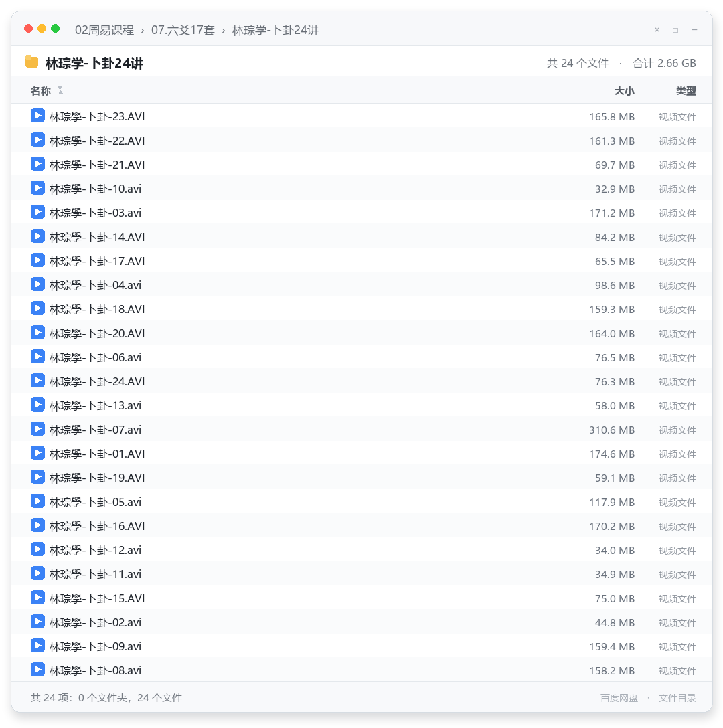
Task: Go to 02周易课程 in the breadcrumb
Action: [x=104, y=30]
